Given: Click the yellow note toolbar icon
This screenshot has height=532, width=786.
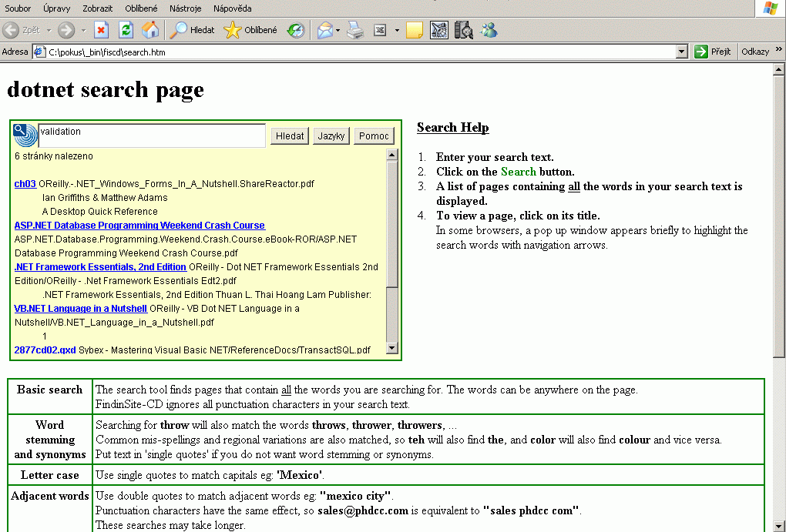Looking at the screenshot, I should [x=415, y=30].
